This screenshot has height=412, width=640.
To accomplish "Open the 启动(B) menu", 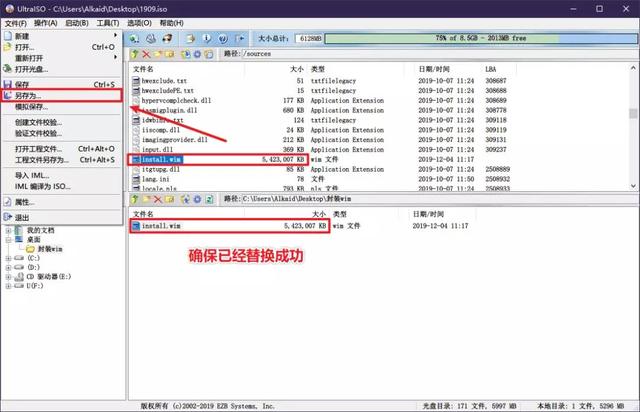I will pyautogui.click(x=77, y=23).
